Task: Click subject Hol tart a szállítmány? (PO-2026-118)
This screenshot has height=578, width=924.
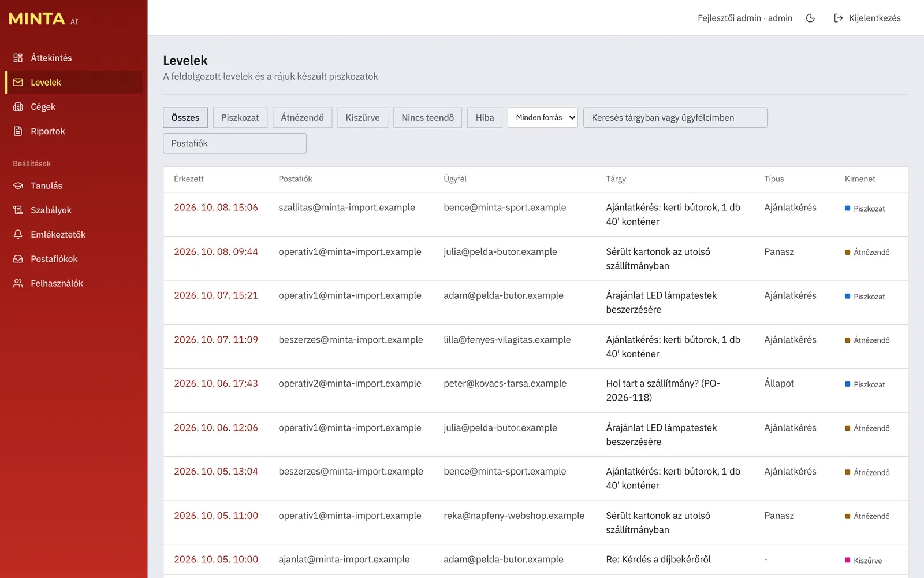Action: point(663,390)
